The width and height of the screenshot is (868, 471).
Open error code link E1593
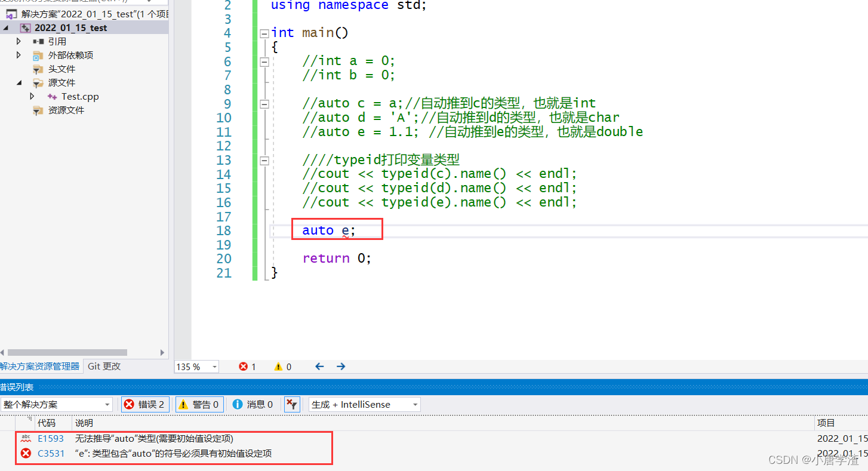tap(51, 439)
